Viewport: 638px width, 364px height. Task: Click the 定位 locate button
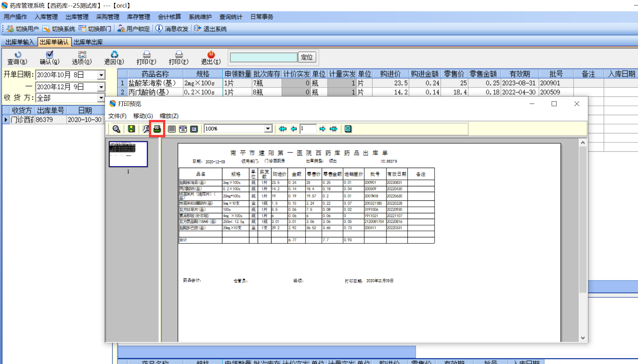pyautogui.click(x=307, y=57)
